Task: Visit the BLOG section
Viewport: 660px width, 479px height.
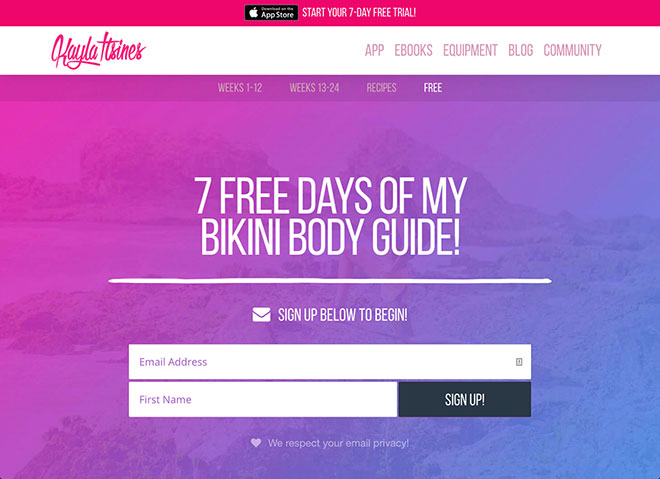Action: pos(521,51)
